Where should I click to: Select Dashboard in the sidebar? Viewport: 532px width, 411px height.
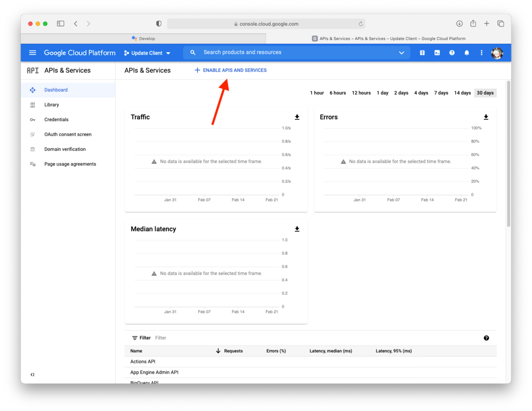point(68,90)
